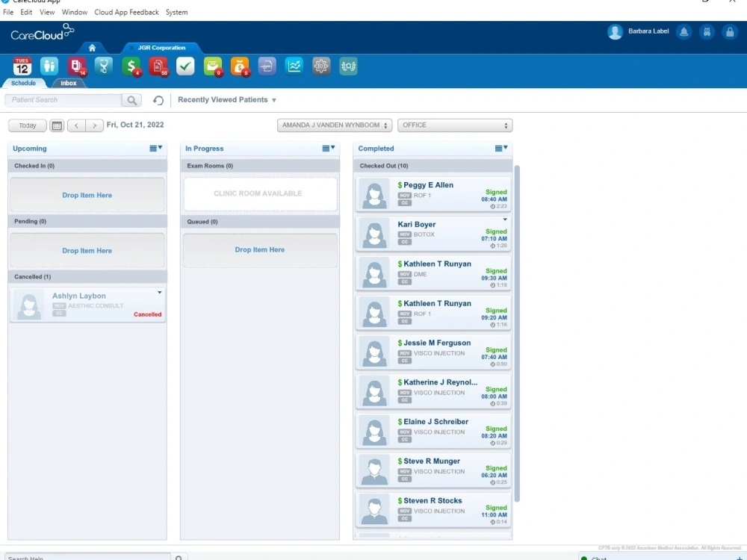
Task: Open Elaine J Schreiber appointment card
Action: click(433, 431)
